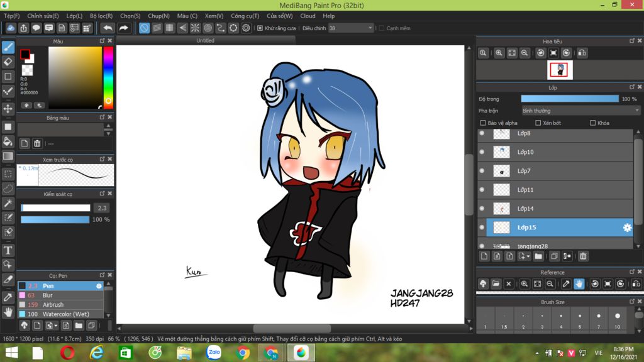The height and width of the screenshot is (362, 644).
Task: Select the Airbrush brush
Action: click(60, 305)
